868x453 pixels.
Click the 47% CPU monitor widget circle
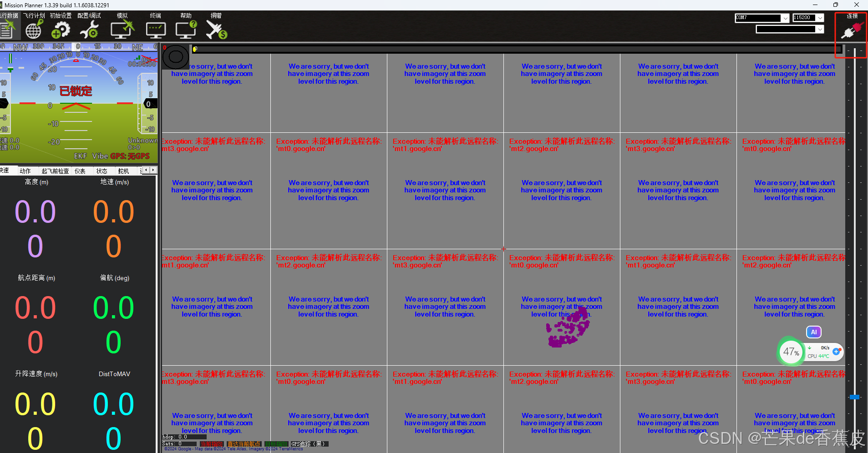point(791,352)
